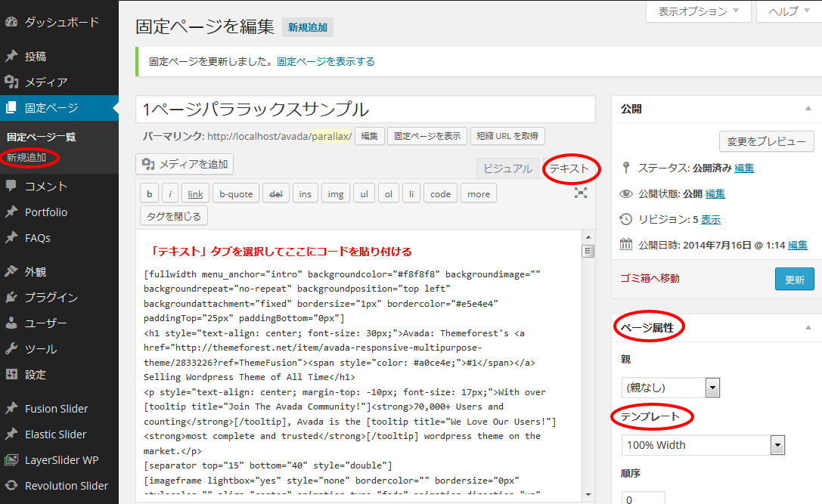
Task: Open the 100% Width template dropdown
Action: [x=703, y=445]
